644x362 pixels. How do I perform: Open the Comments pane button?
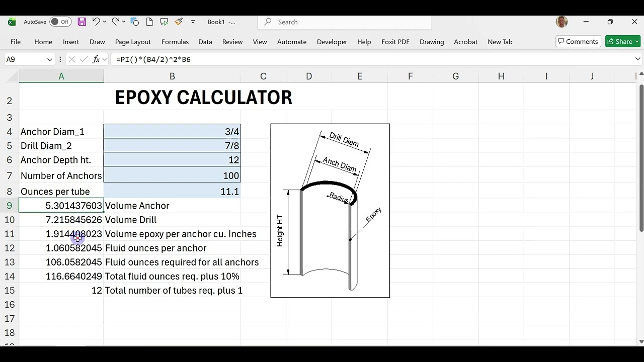(578, 42)
